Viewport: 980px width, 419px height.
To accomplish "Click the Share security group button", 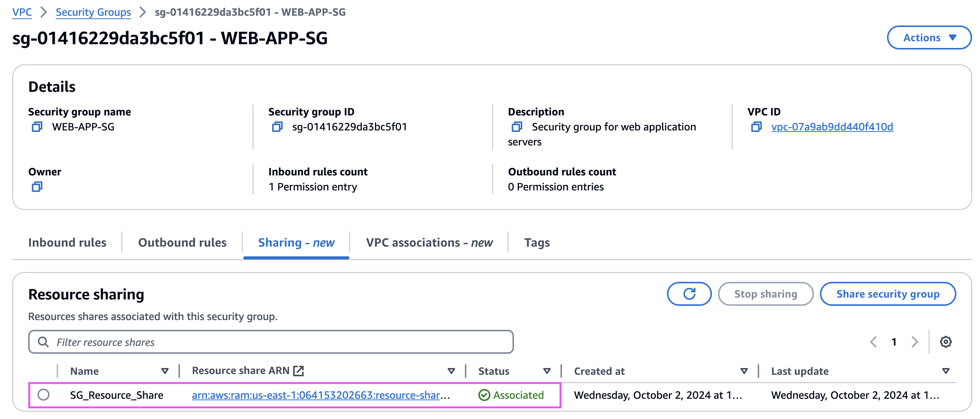I will [887, 293].
